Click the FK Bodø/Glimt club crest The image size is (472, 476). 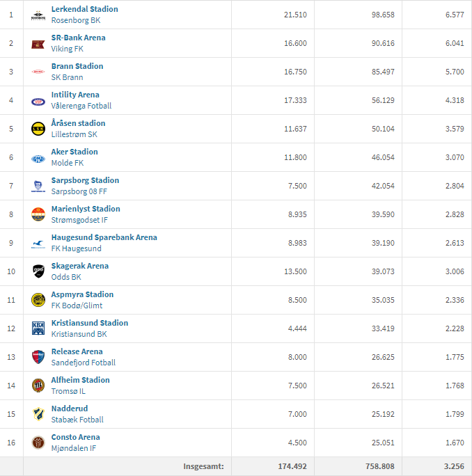38,300
